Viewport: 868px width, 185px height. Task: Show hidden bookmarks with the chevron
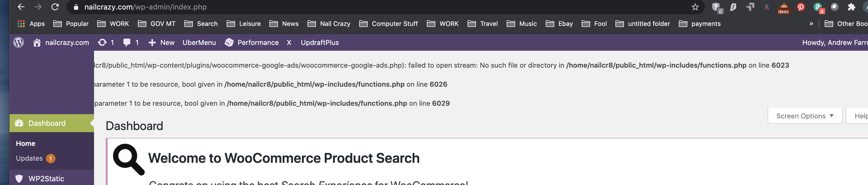[811, 24]
